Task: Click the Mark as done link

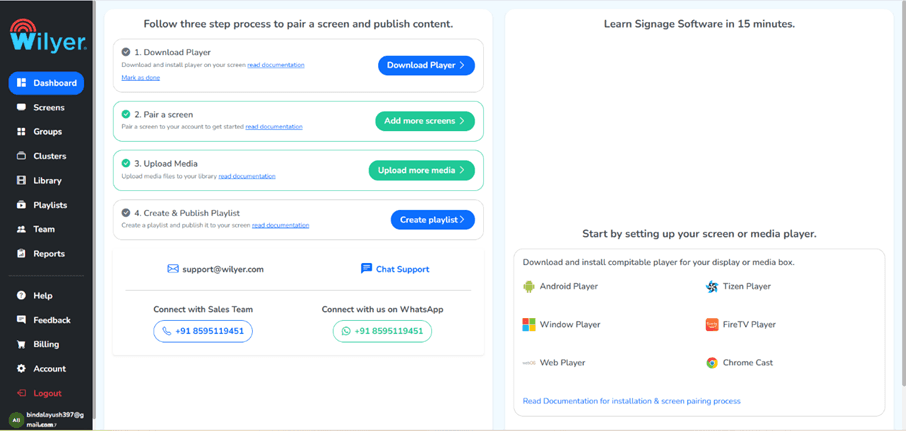Action: pyautogui.click(x=140, y=77)
